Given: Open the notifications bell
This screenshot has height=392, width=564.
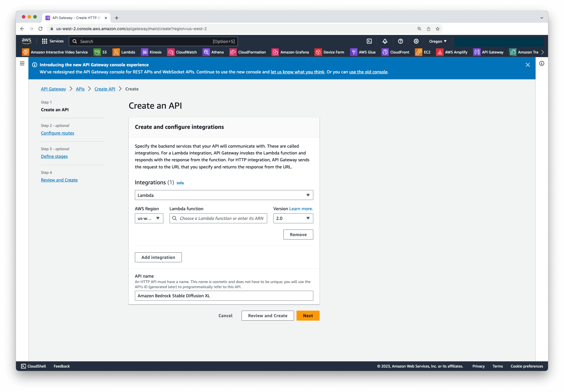Looking at the screenshot, I should 385,41.
